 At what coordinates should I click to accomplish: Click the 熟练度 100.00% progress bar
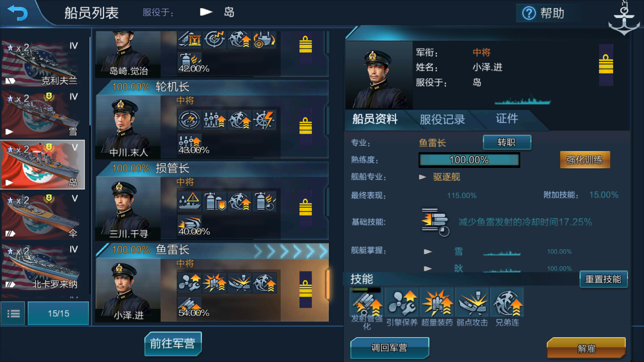[x=469, y=160]
